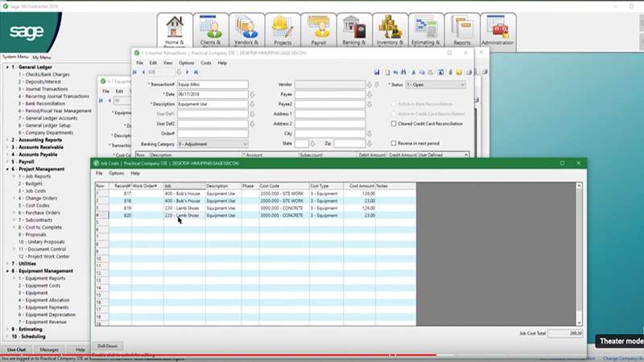Open View menu in Journal Transactions window
The height and width of the screenshot is (362, 644).
(x=168, y=63)
